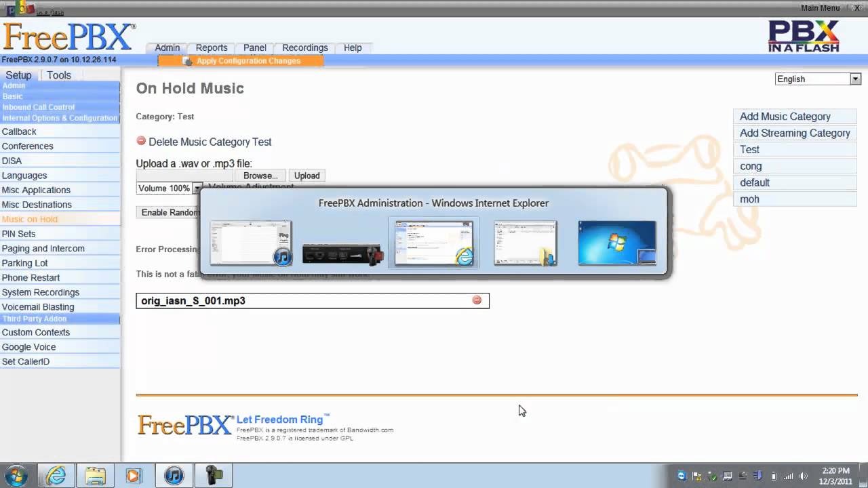Open Action Center flag in the system tray

click(x=696, y=476)
